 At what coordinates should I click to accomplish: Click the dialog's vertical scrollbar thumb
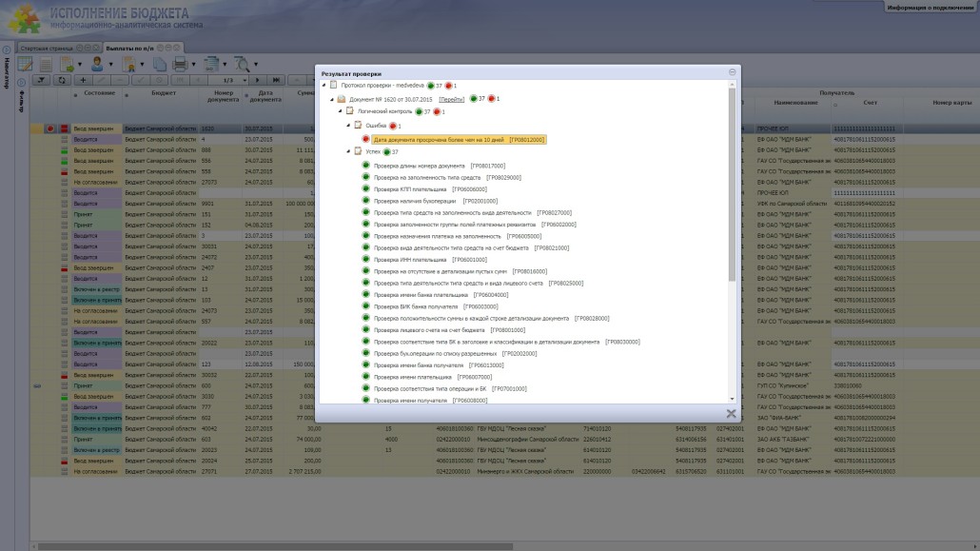click(x=732, y=185)
